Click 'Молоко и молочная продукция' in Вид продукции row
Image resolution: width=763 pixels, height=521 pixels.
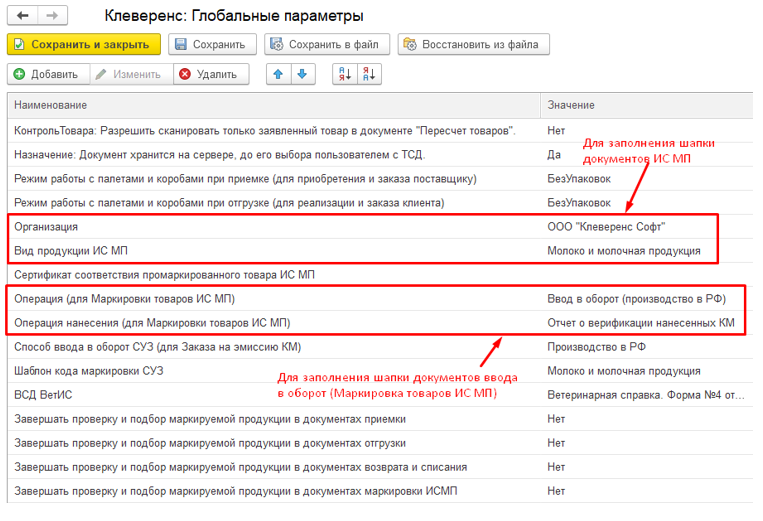point(624,251)
